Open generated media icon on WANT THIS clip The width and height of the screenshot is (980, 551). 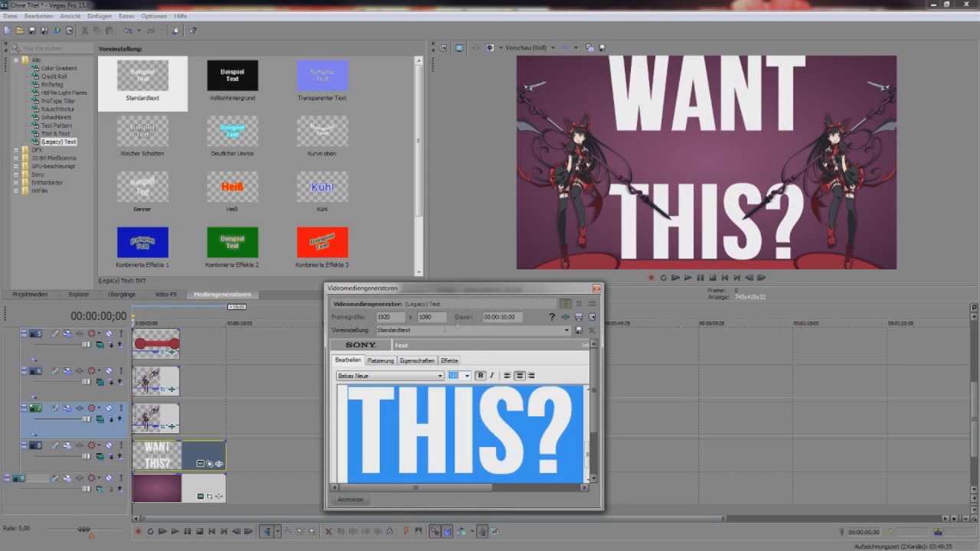pos(201,464)
